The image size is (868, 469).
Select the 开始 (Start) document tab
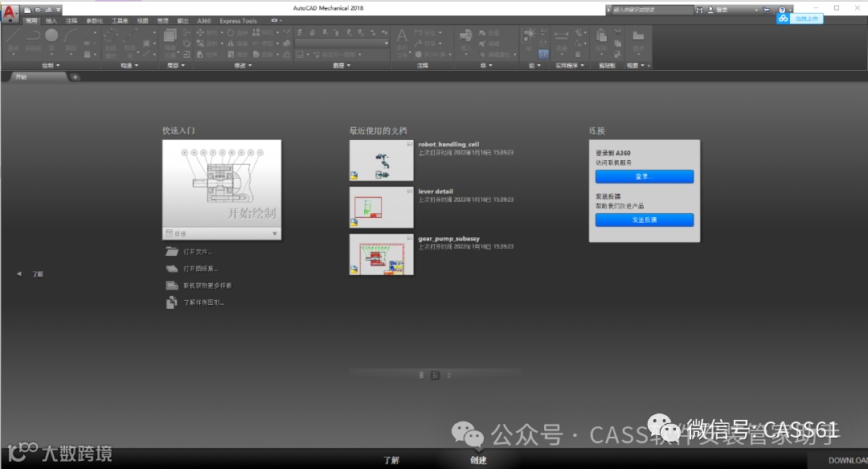38,77
